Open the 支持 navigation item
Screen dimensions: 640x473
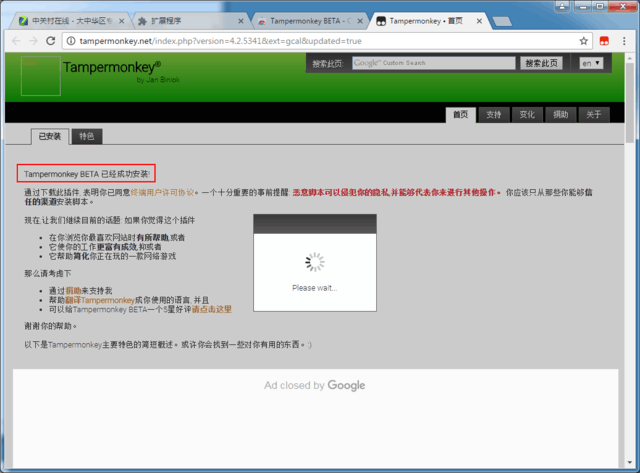[493, 115]
